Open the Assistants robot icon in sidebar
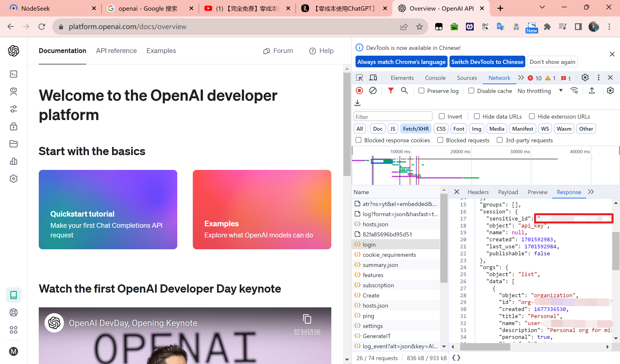The height and width of the screenshot is (364, 620). pyautogui.click(x=14, y=91)
